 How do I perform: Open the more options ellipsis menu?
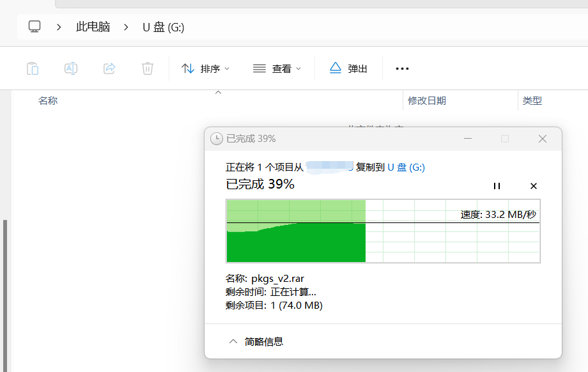pyautogui.click(x=402, y=68)
